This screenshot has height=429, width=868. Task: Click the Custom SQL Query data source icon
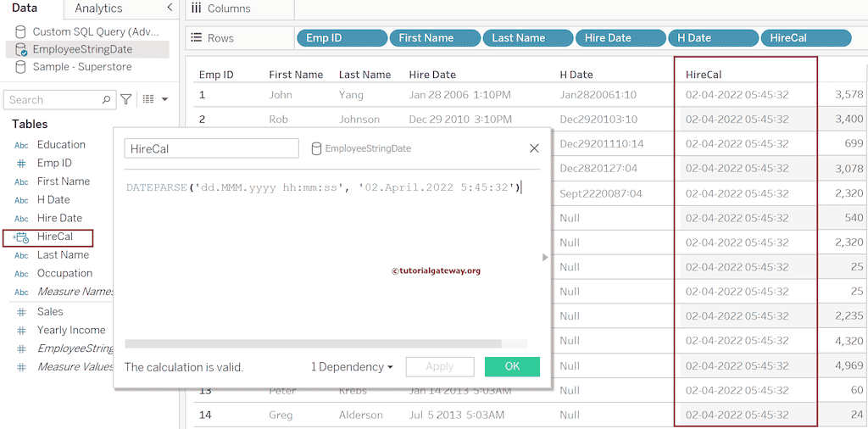click(x=20, y=31)
